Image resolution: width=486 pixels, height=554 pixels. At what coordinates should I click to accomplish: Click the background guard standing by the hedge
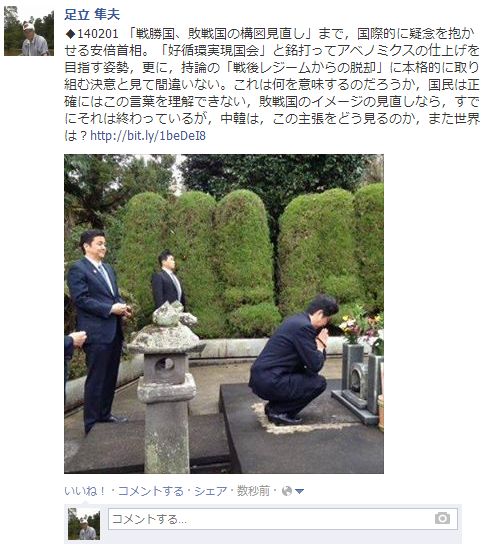point(168,281)
